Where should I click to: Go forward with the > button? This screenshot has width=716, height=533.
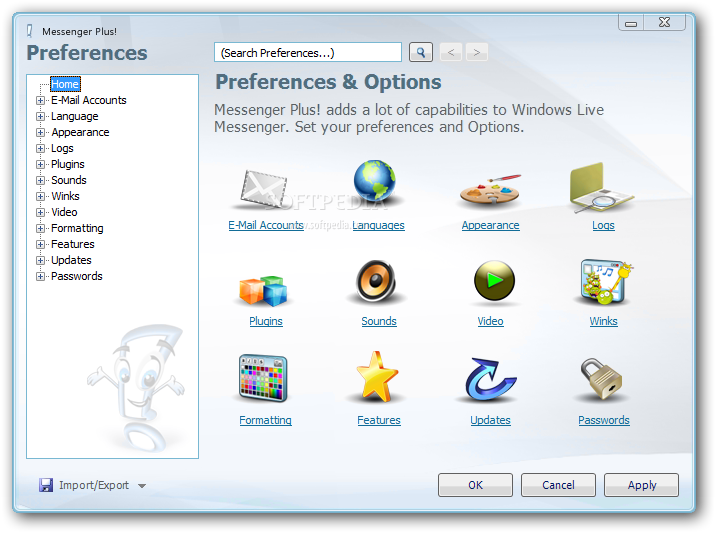tap(477, 53)
